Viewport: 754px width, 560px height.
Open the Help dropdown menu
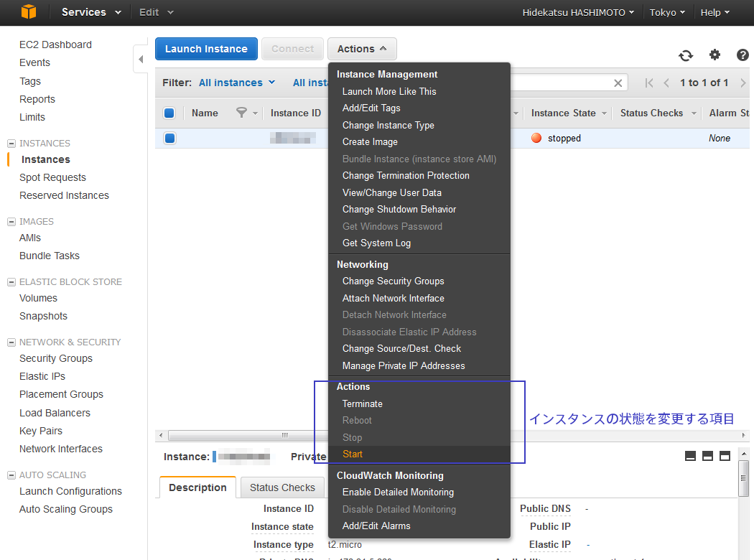[x=715, y=12]
